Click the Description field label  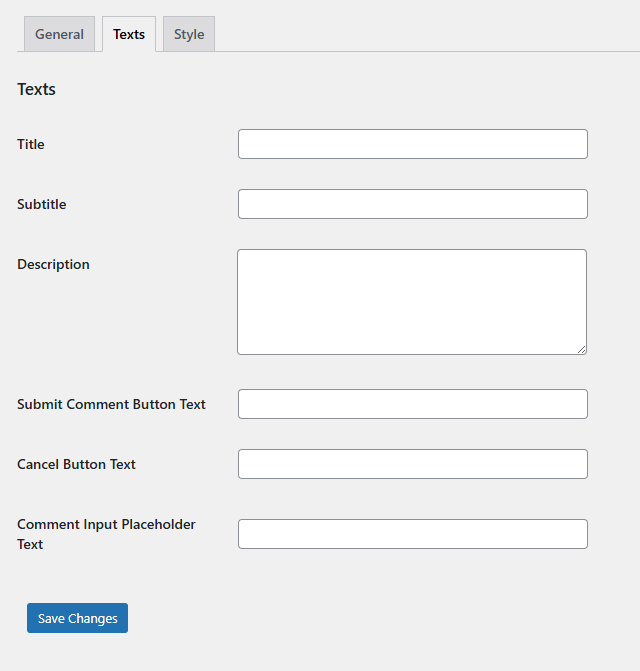coord(53,264)
